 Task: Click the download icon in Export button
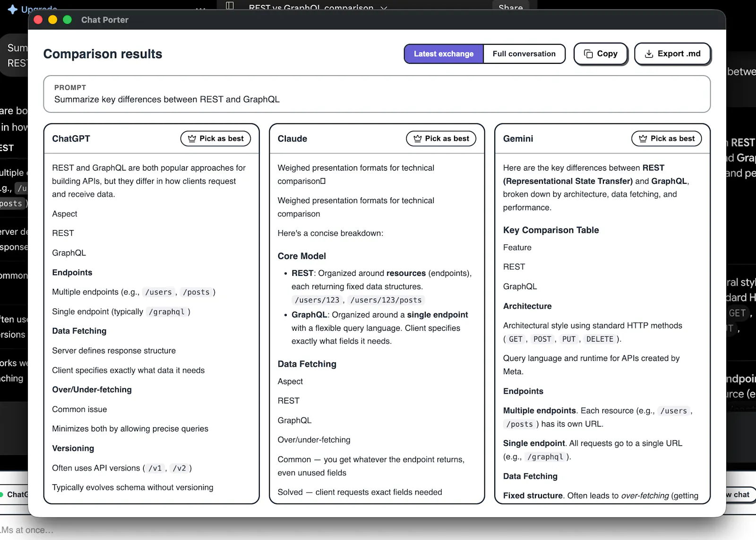[649, 54]
